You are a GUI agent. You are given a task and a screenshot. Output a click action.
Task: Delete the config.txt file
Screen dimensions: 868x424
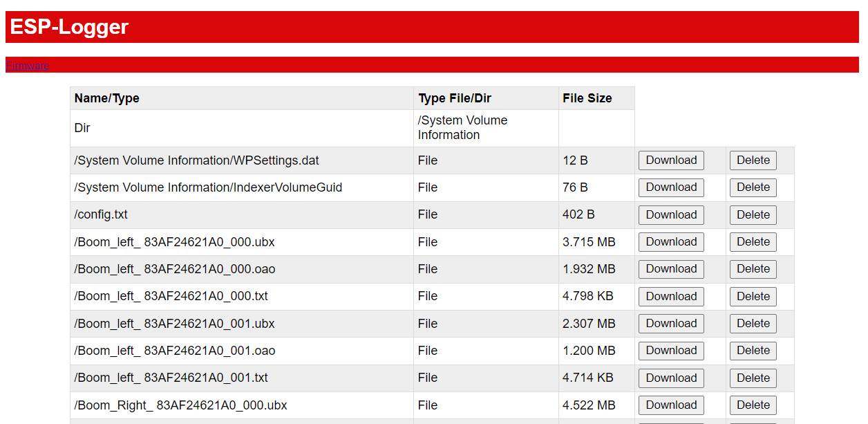pos(752,214)
